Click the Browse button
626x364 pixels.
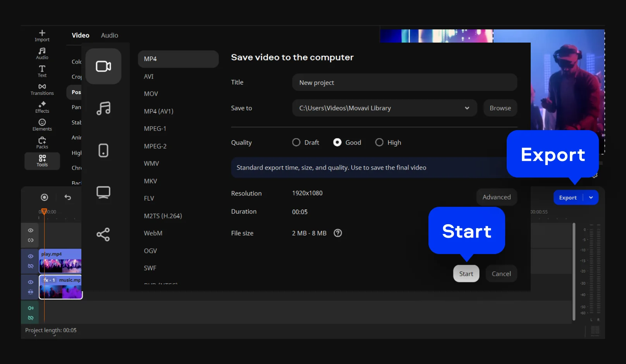click(500, 108)
